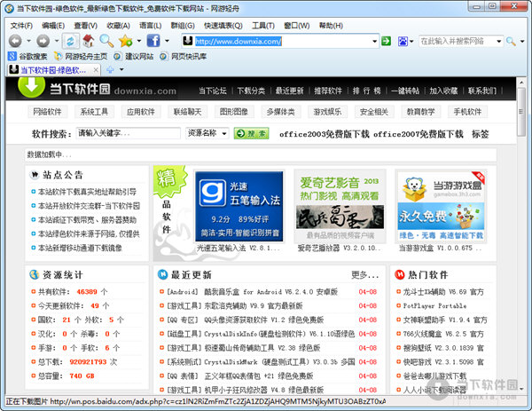Open the 群组(G) menu

pos(183,26)
